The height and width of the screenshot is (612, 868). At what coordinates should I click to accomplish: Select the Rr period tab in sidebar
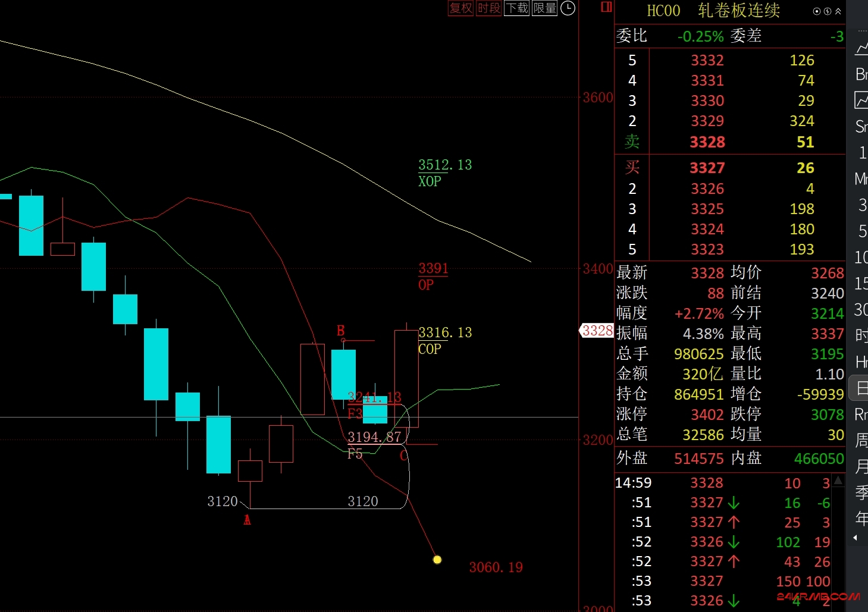[861, 414]
